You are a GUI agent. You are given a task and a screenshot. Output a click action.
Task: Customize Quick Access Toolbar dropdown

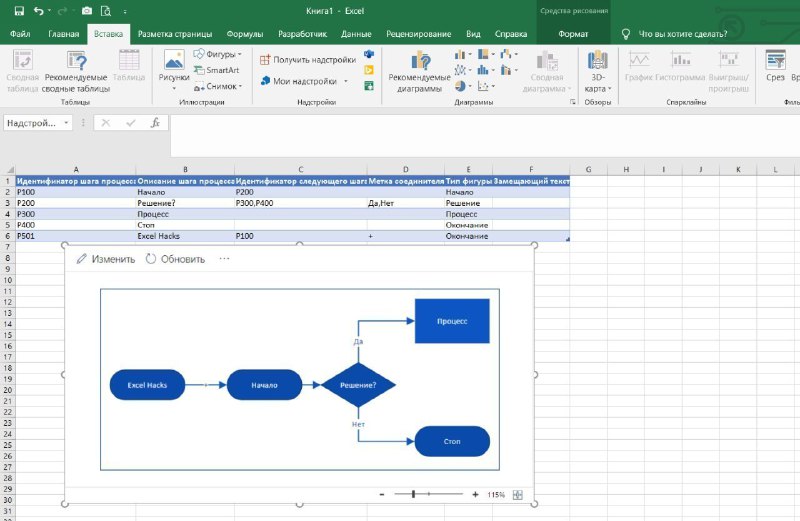[125, 11]
